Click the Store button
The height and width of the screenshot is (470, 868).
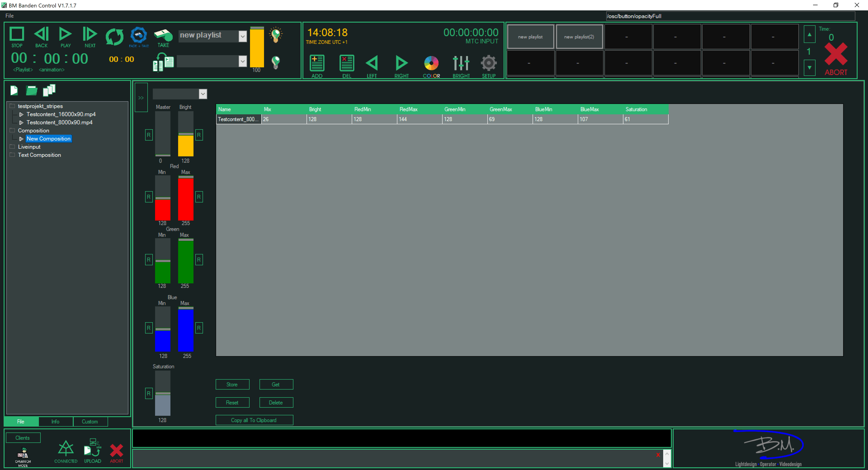232,384
